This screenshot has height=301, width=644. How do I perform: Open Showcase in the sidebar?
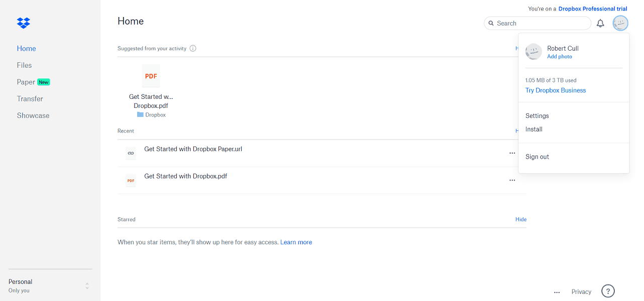click(x=33, y=115)
